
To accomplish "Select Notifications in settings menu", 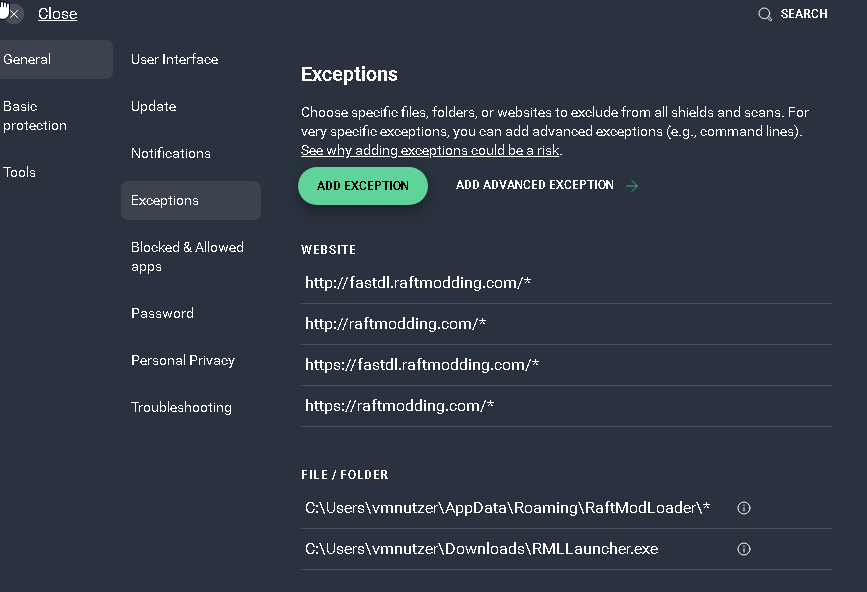I will (x=171, y=153).
